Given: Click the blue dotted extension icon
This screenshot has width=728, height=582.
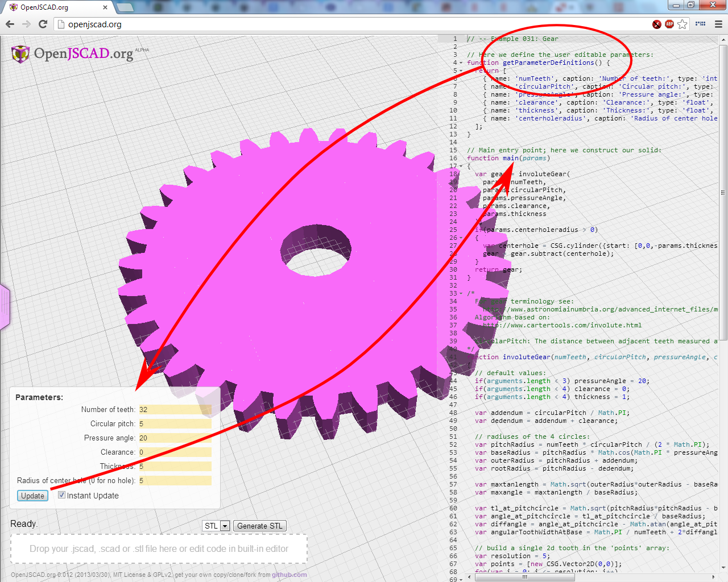Looking at the screenshot, I should tap(701, 24).
